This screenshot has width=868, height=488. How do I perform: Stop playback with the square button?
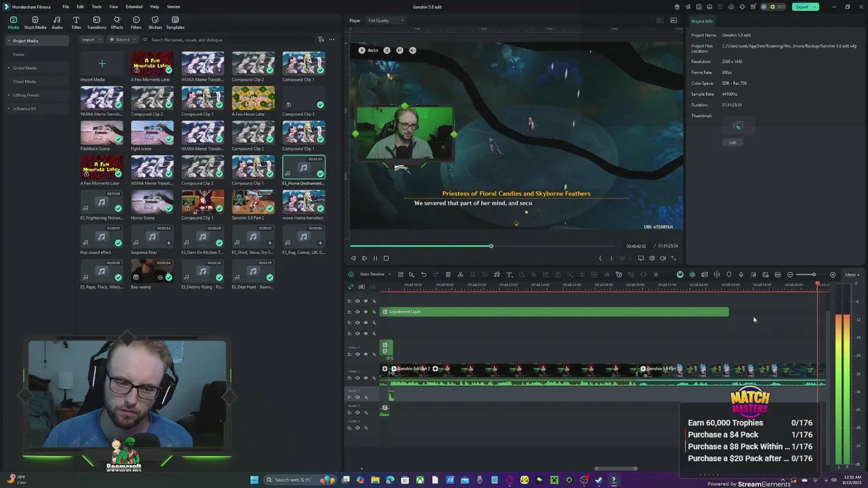click(386, 258)
